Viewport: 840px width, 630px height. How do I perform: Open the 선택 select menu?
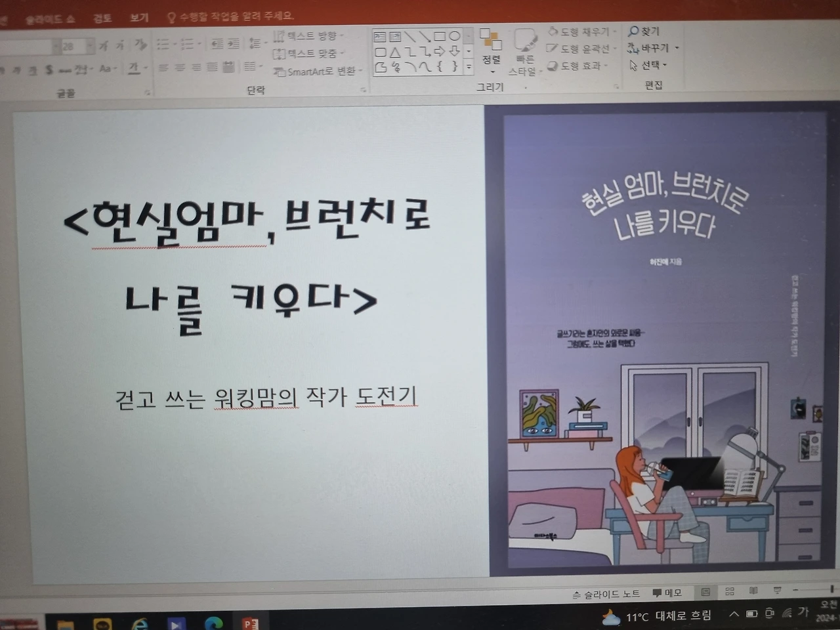(648, 65)
